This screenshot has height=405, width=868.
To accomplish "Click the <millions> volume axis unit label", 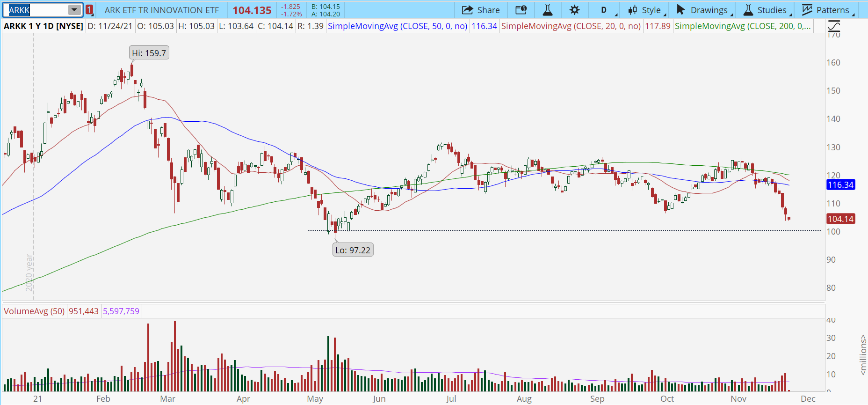I will point(863,355).
